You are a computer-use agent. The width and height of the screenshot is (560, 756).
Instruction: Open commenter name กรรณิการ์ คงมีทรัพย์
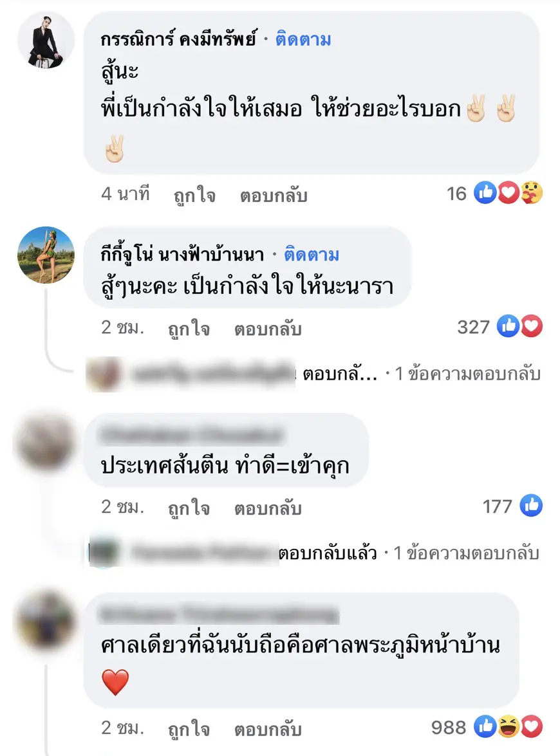[x=178, y=39]
